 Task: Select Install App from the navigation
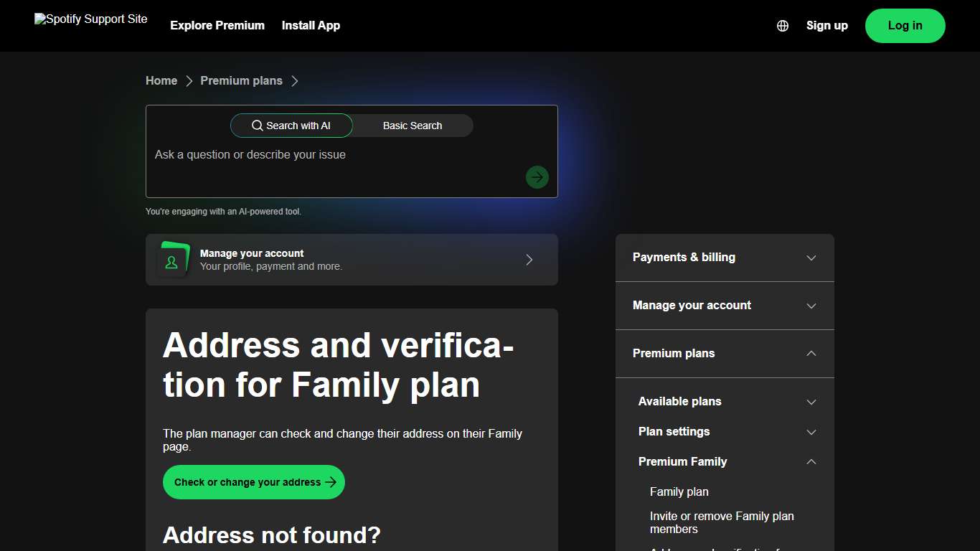point(311,26)
